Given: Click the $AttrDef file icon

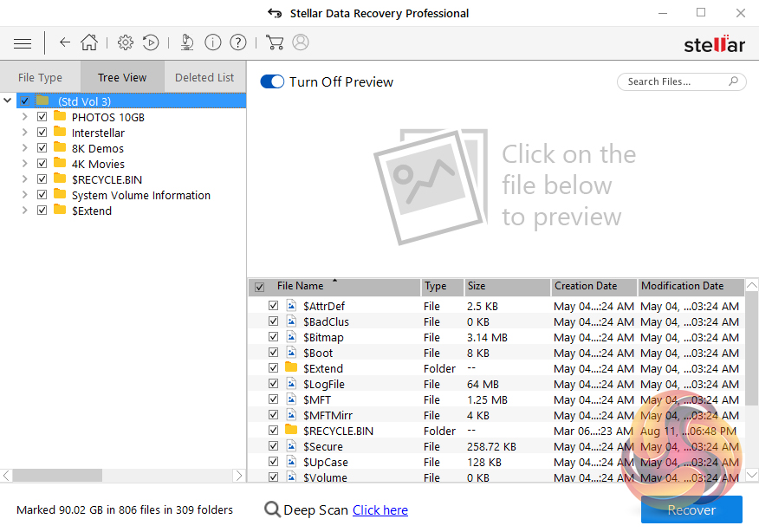Looking at the screenshot, I should pyautogui.click(x=291, y=306).
